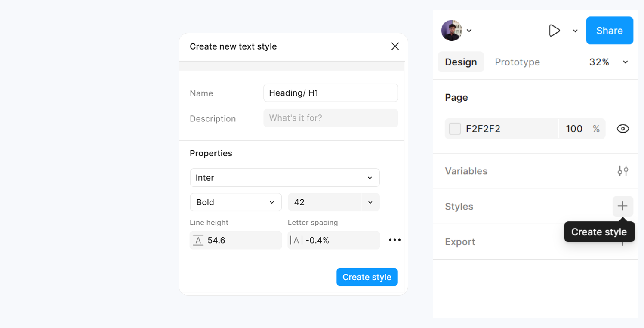Click the line height icon in Properties
The width and height of the screenshot is (644, 328).
[x=198, y=240]
